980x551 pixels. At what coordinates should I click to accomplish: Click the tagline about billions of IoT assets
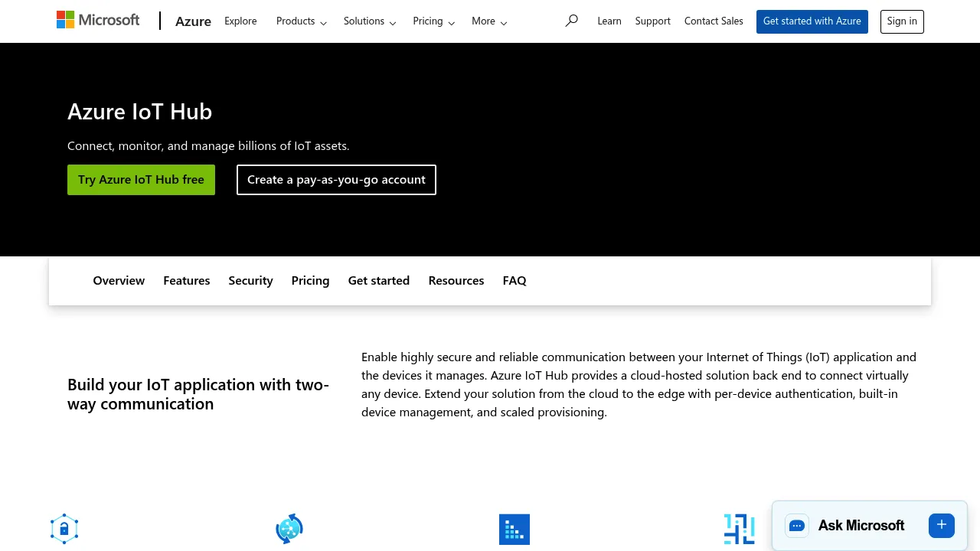[x=208, y=146]
